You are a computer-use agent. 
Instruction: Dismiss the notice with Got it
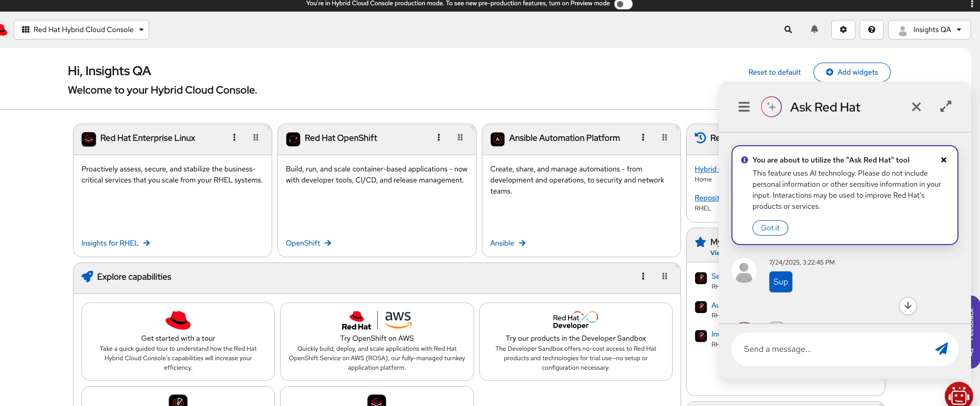pyautogui.click(x=770, y=228)
